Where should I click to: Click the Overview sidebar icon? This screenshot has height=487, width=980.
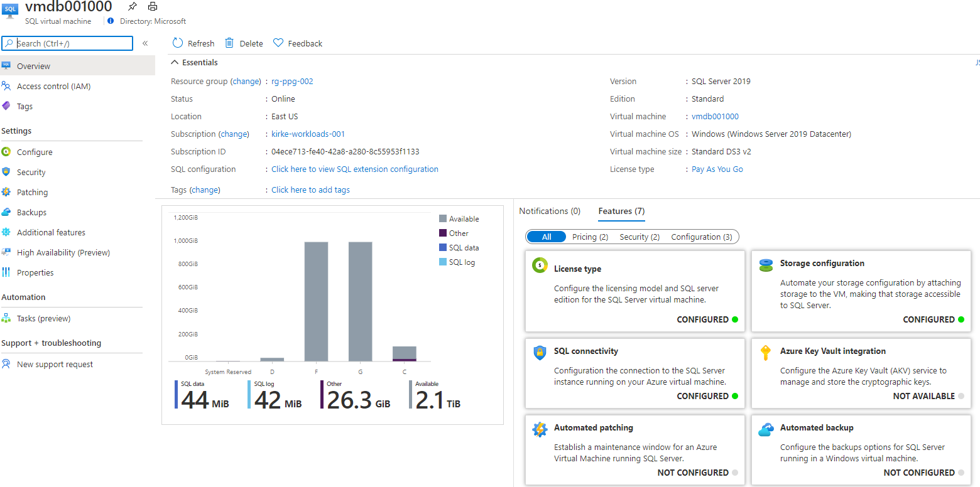(x=6, y=66)
